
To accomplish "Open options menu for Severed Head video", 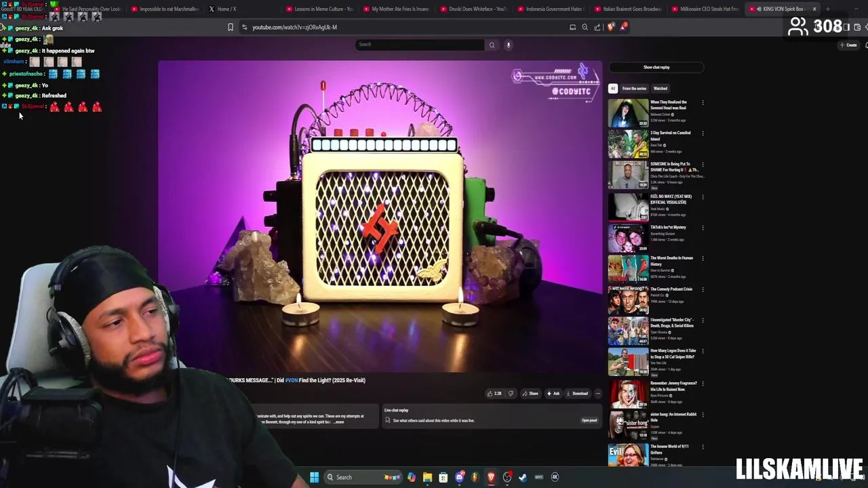I will [703, 103].
